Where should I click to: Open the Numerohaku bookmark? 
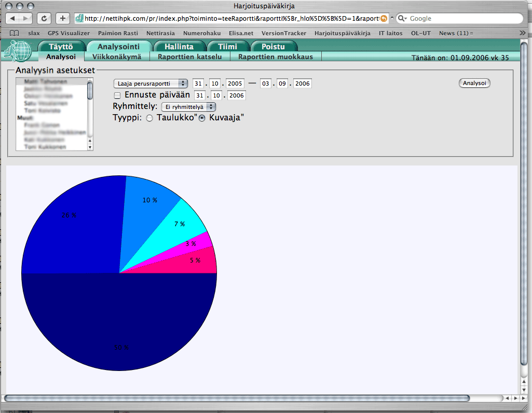tap(202, 33)
